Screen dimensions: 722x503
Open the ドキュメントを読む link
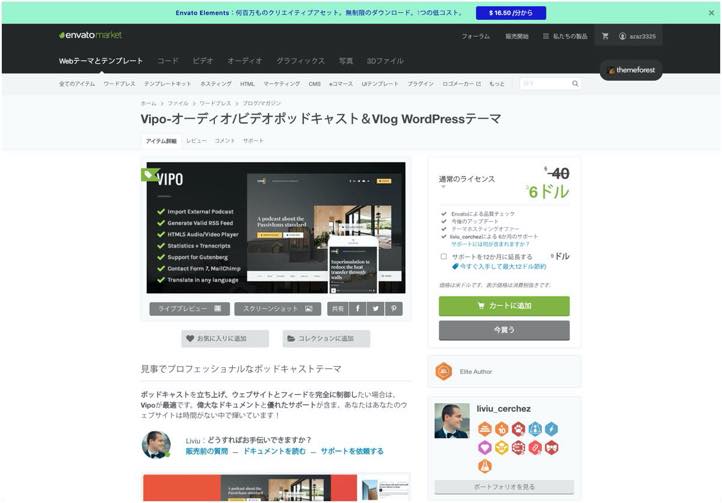[274, 451]
